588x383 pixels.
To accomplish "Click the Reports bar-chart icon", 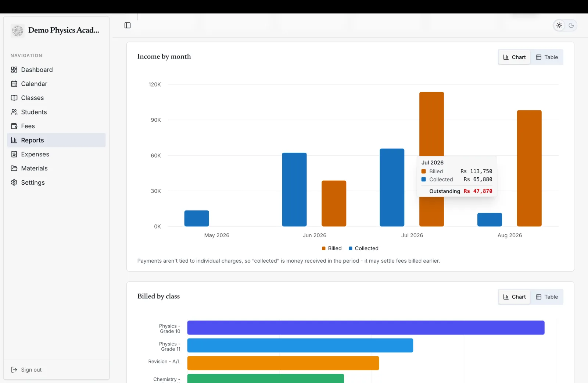I will 14,140.
